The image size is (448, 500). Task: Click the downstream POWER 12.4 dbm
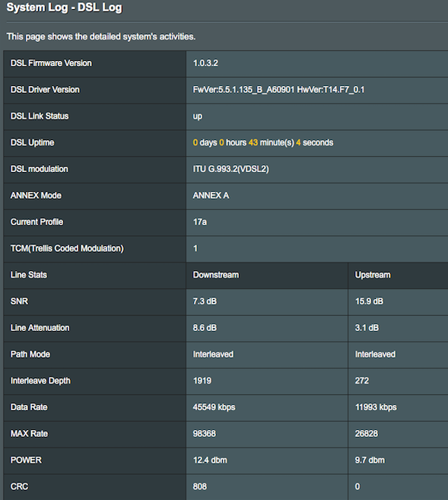pos(210,460)
